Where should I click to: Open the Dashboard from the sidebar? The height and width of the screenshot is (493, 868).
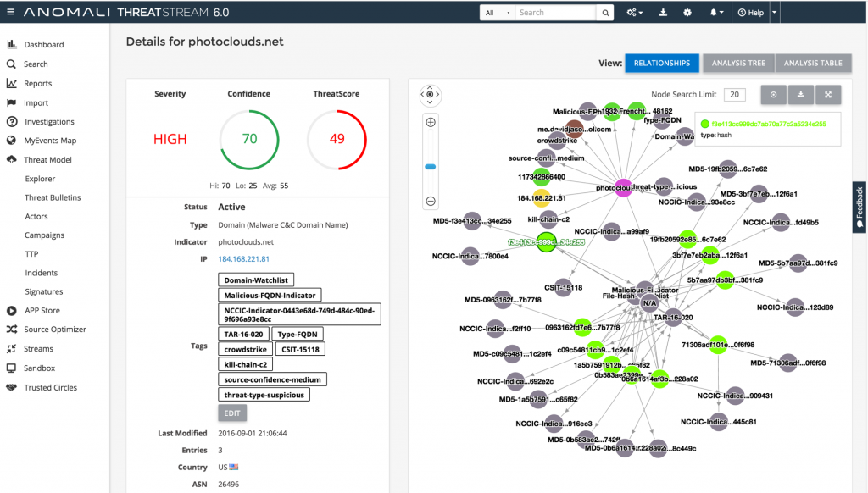[x=40, y=44]
